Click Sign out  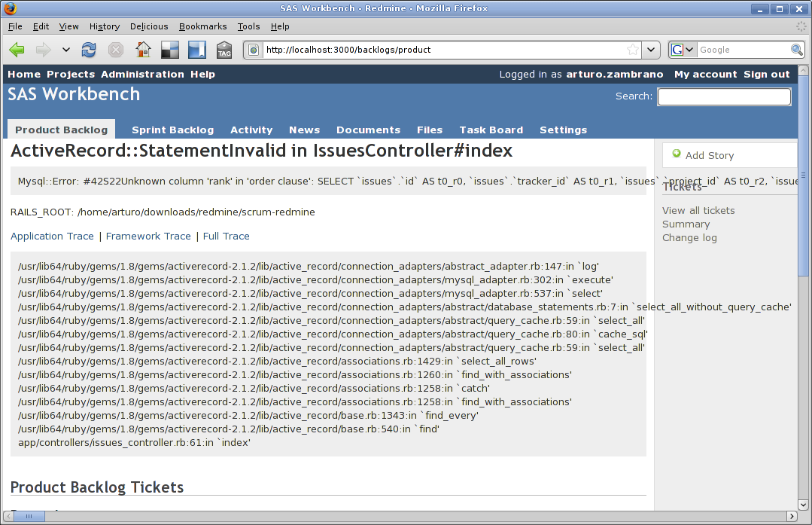(x=767, y=74)
